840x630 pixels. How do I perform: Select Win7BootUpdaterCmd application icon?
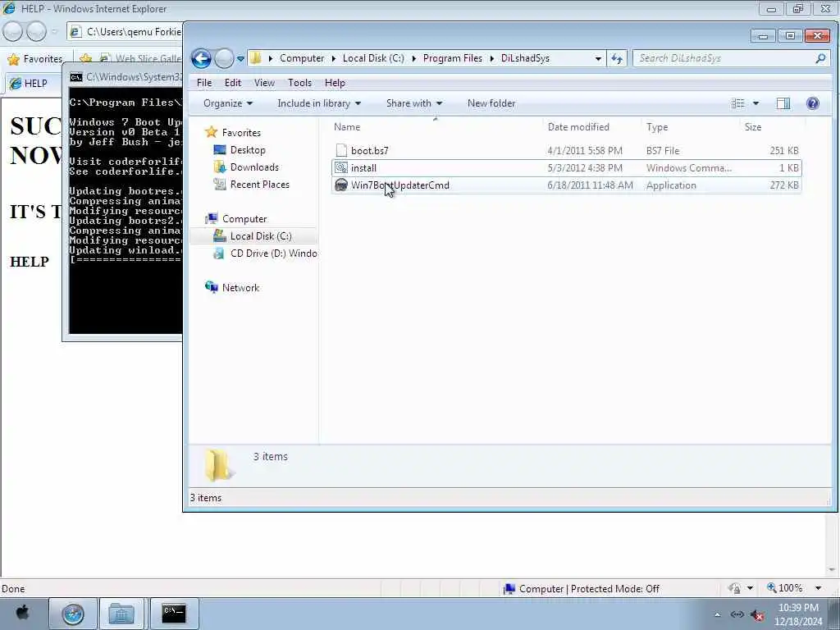coord(341,185)
